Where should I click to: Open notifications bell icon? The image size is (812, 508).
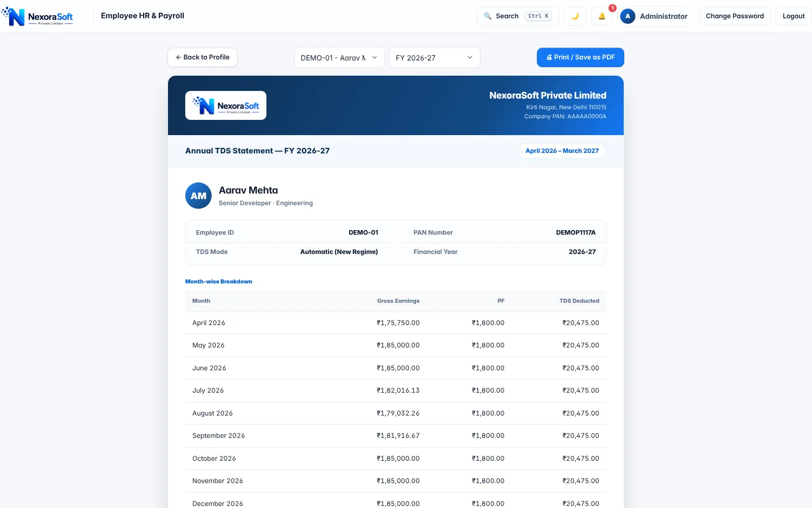click(x=602, y=16)
